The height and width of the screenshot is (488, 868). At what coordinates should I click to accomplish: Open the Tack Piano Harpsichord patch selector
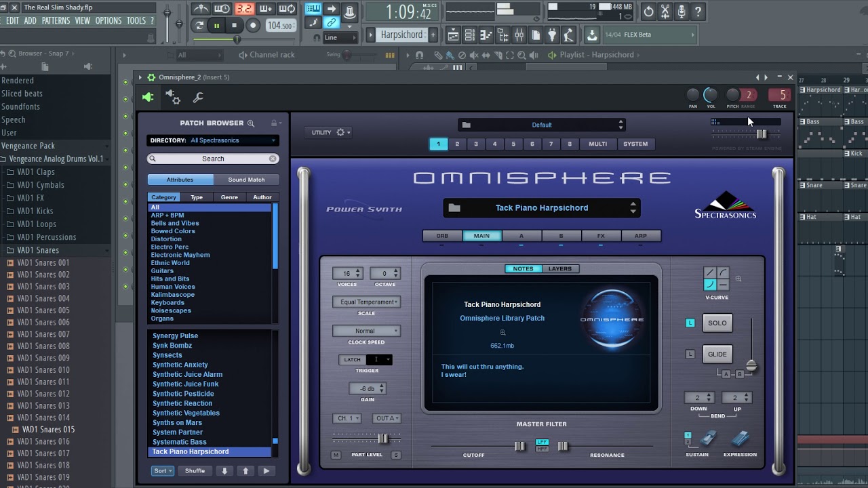coord(542,208)
